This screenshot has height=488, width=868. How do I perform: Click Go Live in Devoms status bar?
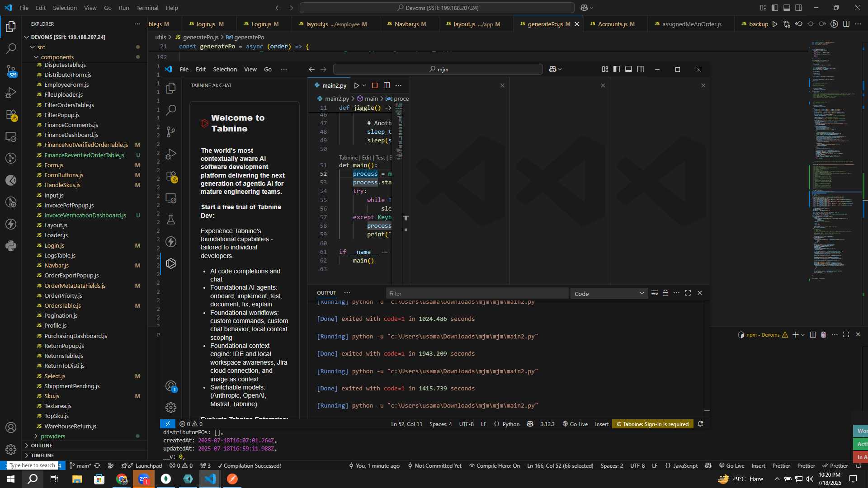(x=731, y=466)
